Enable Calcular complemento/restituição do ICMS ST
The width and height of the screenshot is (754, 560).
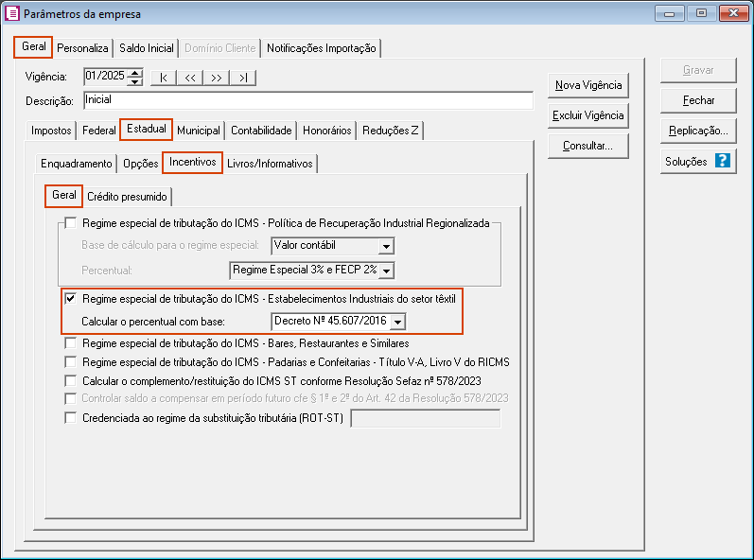coord(71,380)
